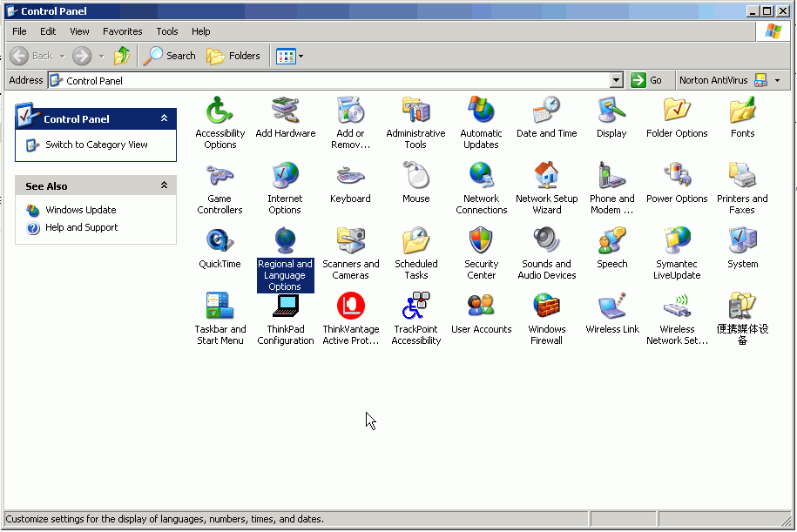Click the Windows Update link
The height and width of the screenshot is (532, 797).
(80, 210)
